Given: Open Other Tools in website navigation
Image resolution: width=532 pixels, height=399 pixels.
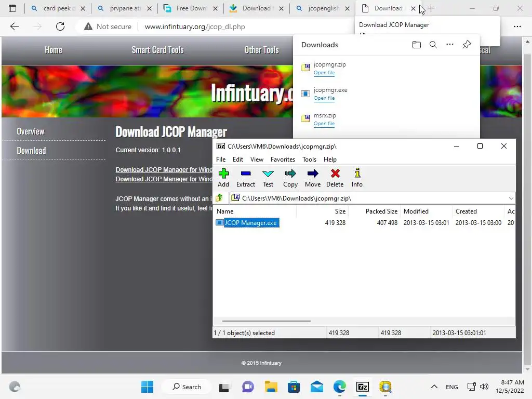Looking at the screenshot, I should tap(262, 50).
